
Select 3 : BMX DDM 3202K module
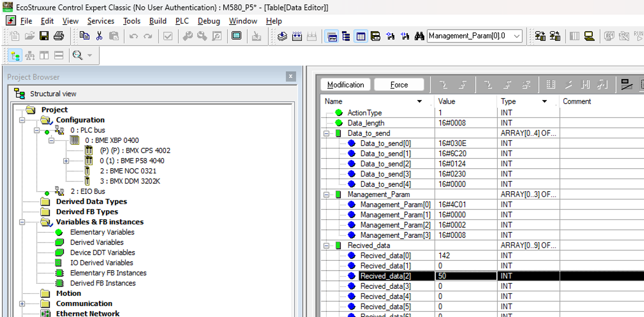[x=130, y=181]
